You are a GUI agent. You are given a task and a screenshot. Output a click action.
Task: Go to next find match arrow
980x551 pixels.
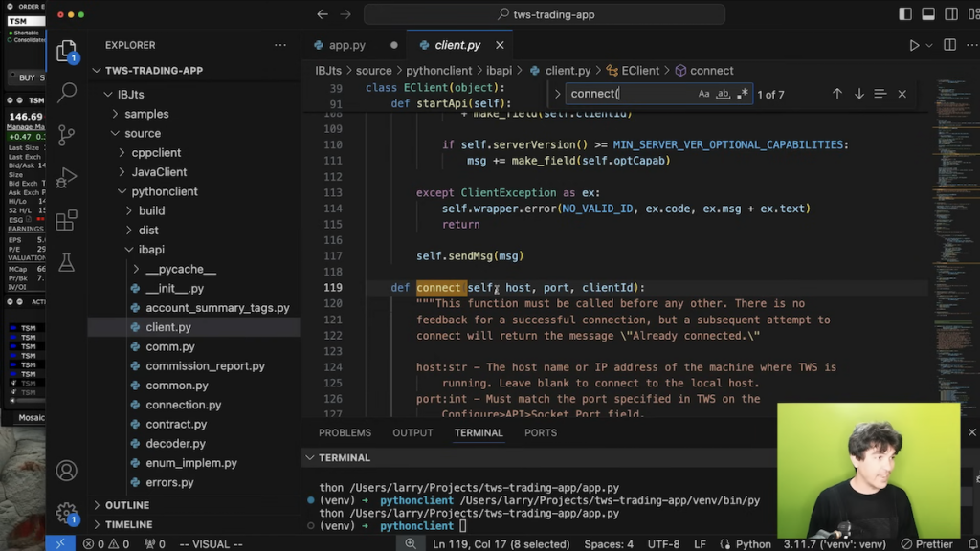(858, 94)
